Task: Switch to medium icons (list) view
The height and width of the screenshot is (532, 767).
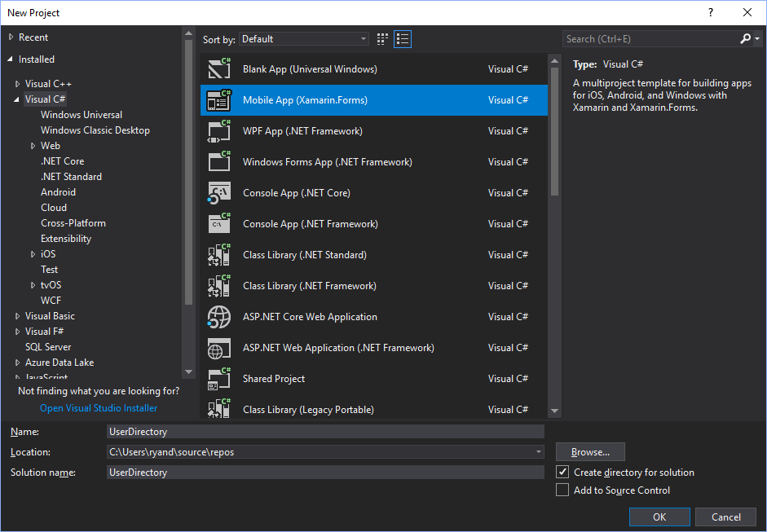Action: [403, 39]
